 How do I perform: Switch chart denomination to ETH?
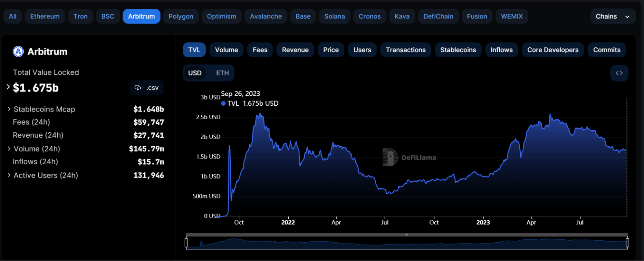tap(222, 73)
